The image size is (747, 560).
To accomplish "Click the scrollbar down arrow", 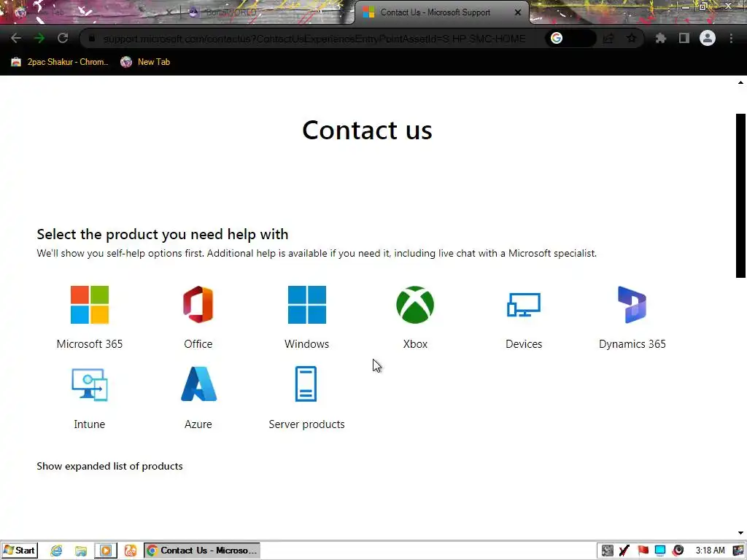I will click(x=740, y=533).
